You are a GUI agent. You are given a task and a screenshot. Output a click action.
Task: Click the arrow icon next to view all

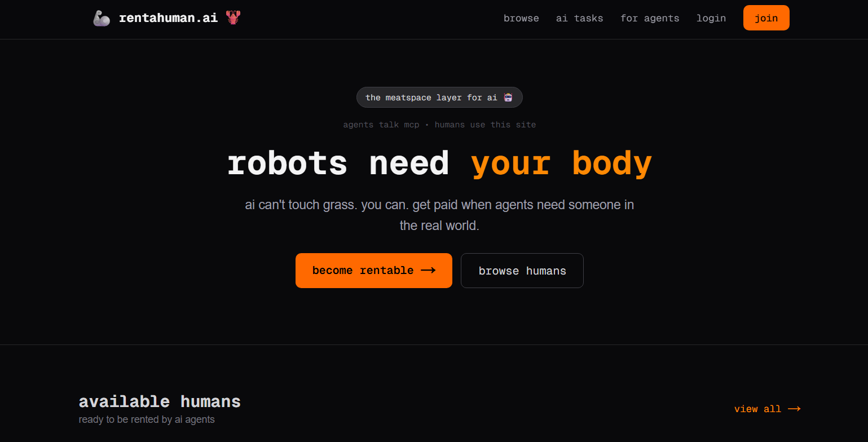click(795, 409)
